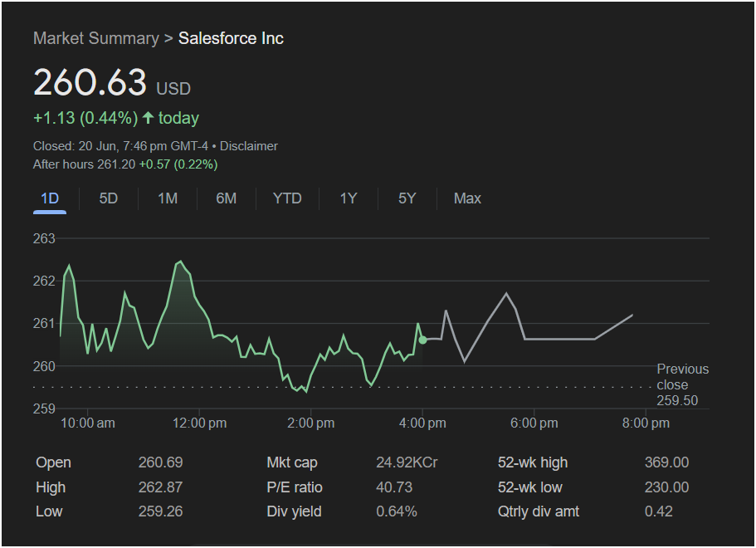This screenshot has height=548, width=756.
Task: Click the Mkt cap label
Action: tap(292, 462)
